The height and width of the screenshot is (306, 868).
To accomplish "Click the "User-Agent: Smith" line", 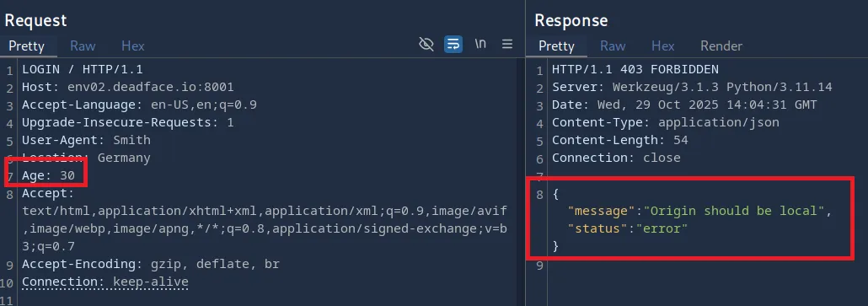I will tap(86, 140).
